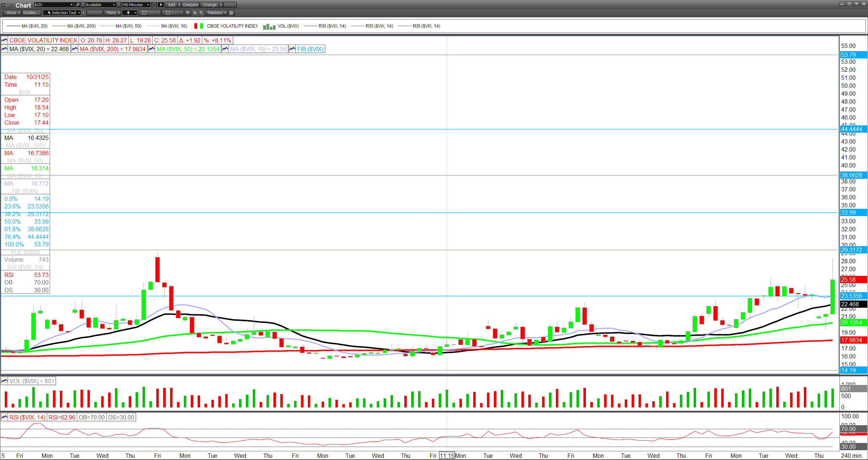Click the Compare button

(190, 5)
